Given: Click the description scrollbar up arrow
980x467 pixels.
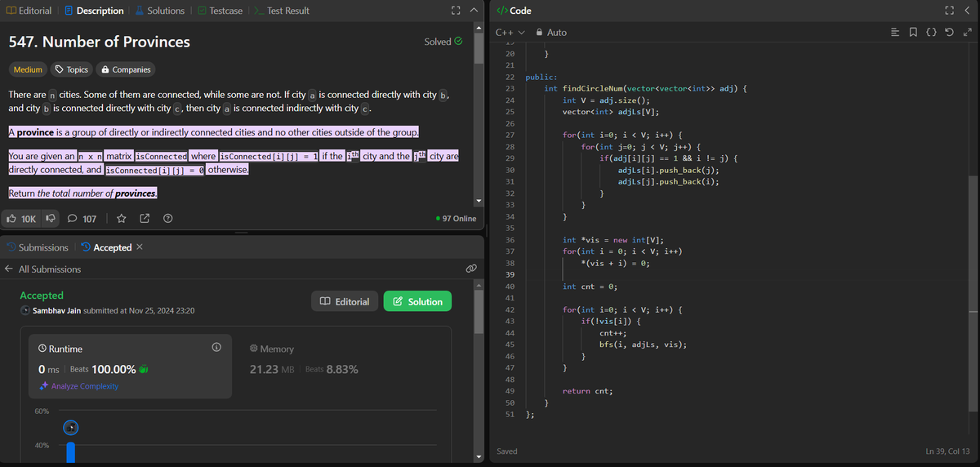Looking at the screenshot, I should pos(479,26).
